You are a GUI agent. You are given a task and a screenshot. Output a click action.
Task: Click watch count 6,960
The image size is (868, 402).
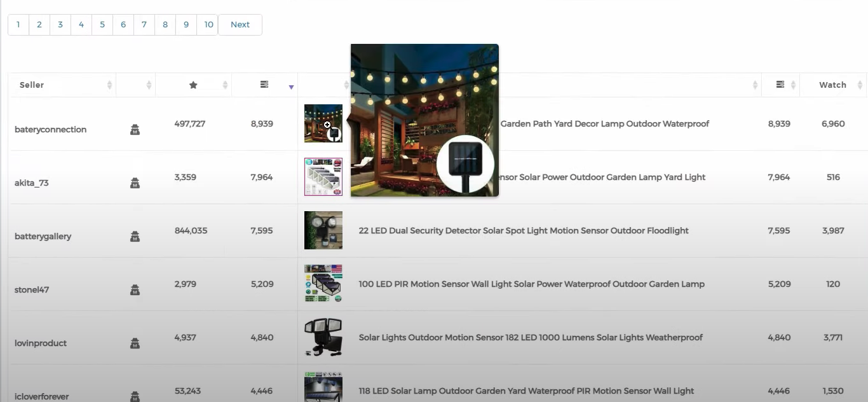[x=833, y=124]
